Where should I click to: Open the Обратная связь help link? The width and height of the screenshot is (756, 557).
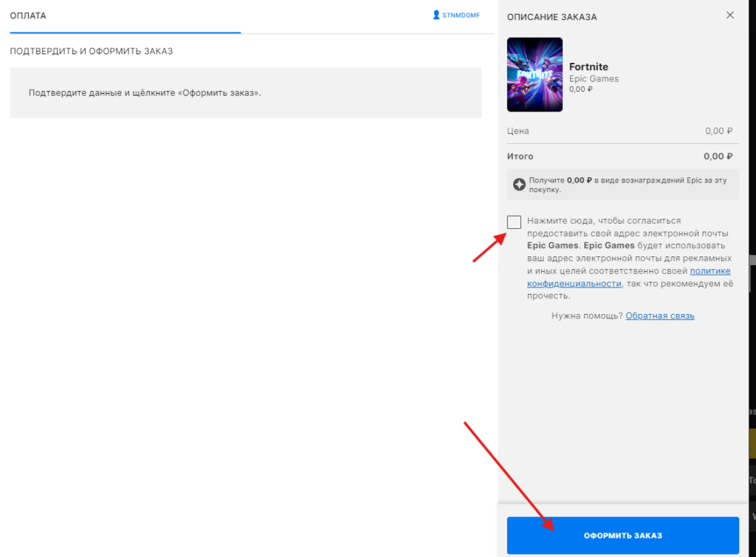click(660, 316)
